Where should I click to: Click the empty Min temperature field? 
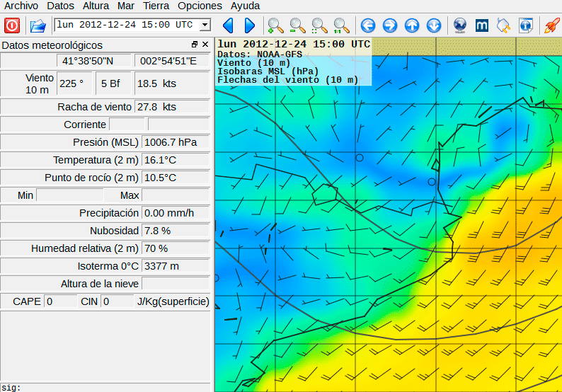[x=70, y=195]
